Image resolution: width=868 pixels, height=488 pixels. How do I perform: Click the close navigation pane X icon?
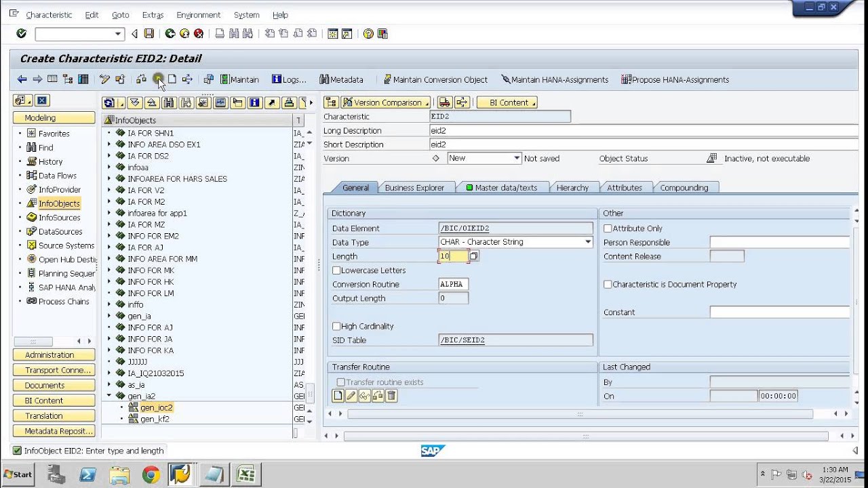coord(42,100)
